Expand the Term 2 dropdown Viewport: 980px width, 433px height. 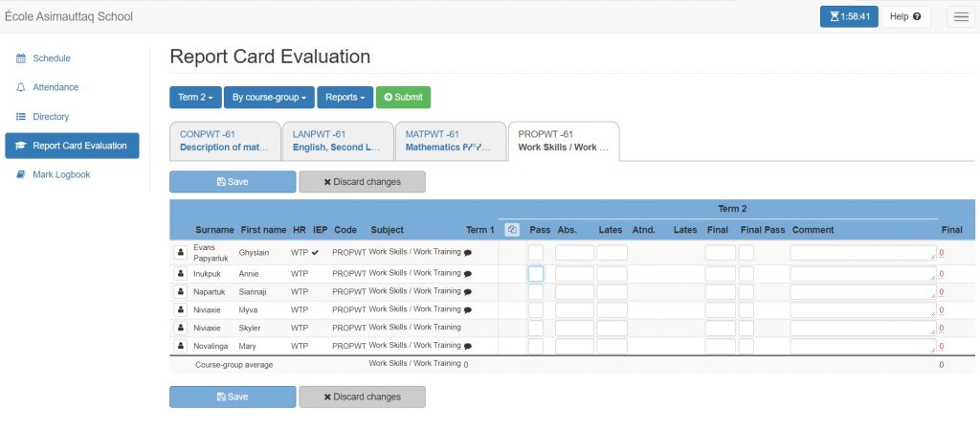point(195,98)
